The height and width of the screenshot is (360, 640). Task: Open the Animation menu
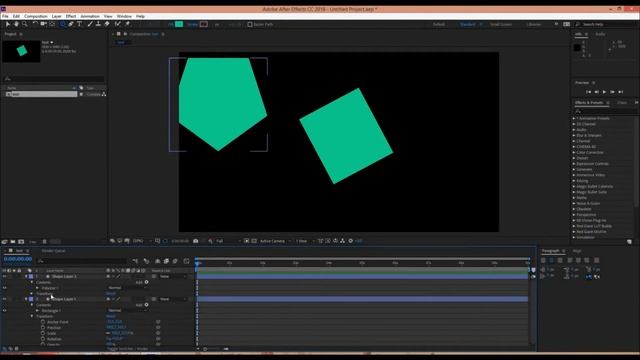pyautogui.click(x=90, y=16)
